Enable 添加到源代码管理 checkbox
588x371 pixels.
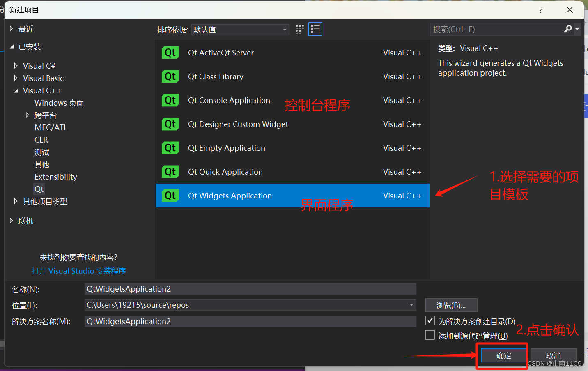430,335
